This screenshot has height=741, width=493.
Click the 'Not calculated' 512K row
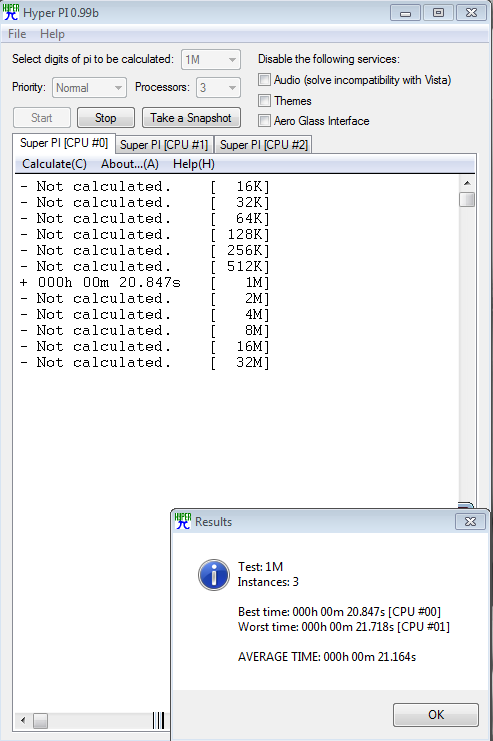click(x=145, y=267)
